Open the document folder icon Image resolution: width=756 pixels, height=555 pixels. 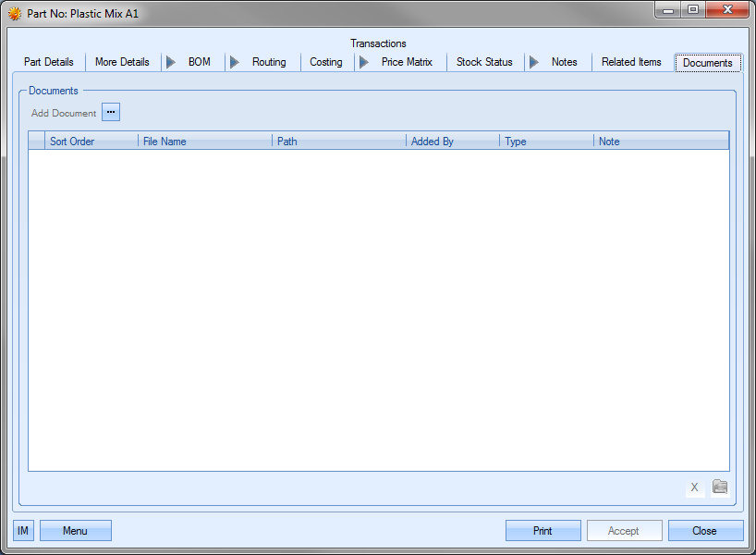tap(720, 487)
